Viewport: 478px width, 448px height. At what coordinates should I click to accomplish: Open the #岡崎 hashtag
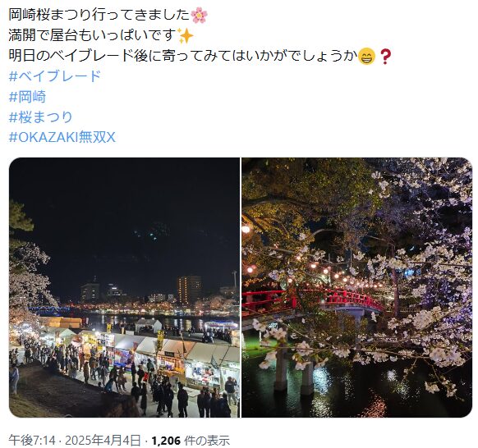tap(27, 97)
